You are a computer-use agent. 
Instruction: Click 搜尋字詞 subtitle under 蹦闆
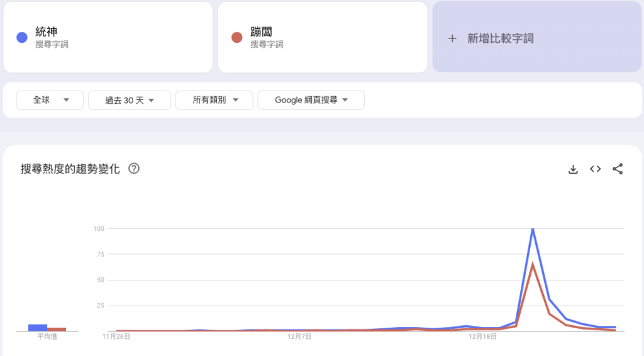coord(267,45)
